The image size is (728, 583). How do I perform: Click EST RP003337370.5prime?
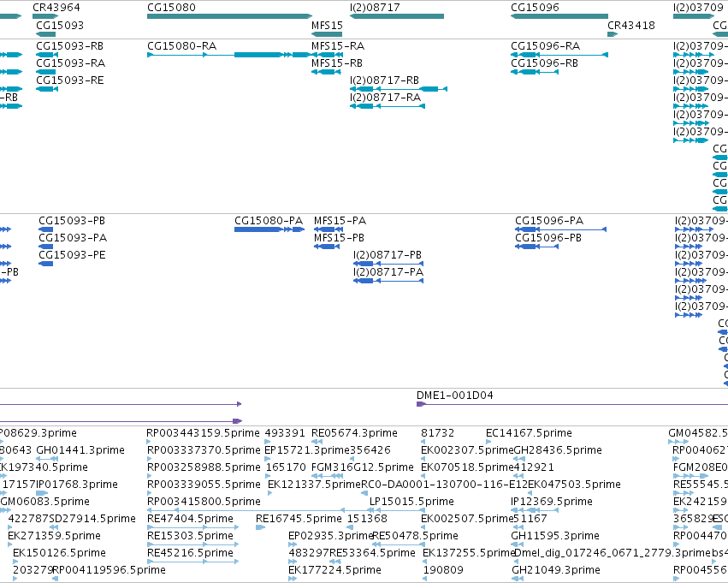point(204,450)
